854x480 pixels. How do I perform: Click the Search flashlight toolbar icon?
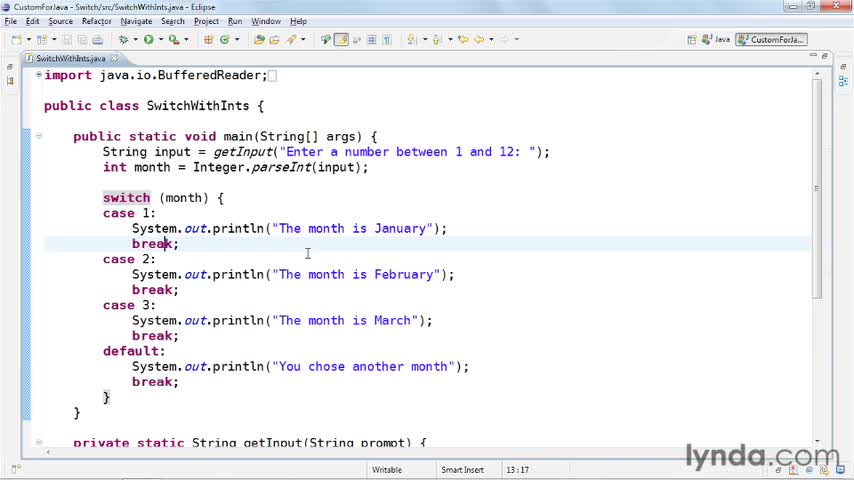click(292, 40)
